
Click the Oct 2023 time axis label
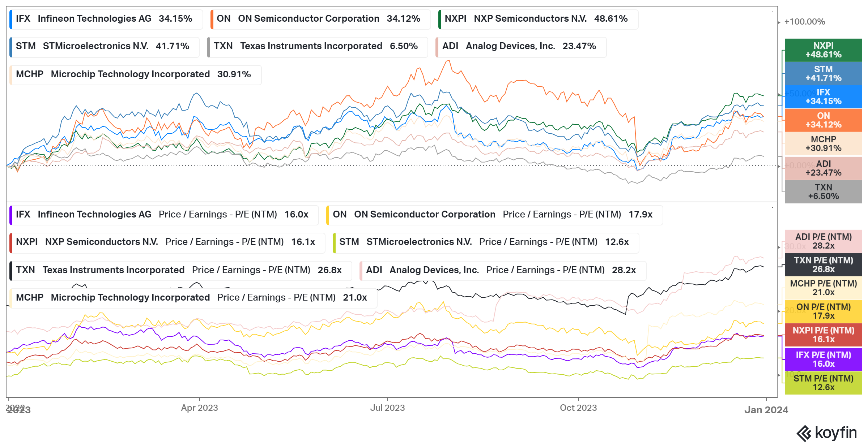[x=578, y=408]
